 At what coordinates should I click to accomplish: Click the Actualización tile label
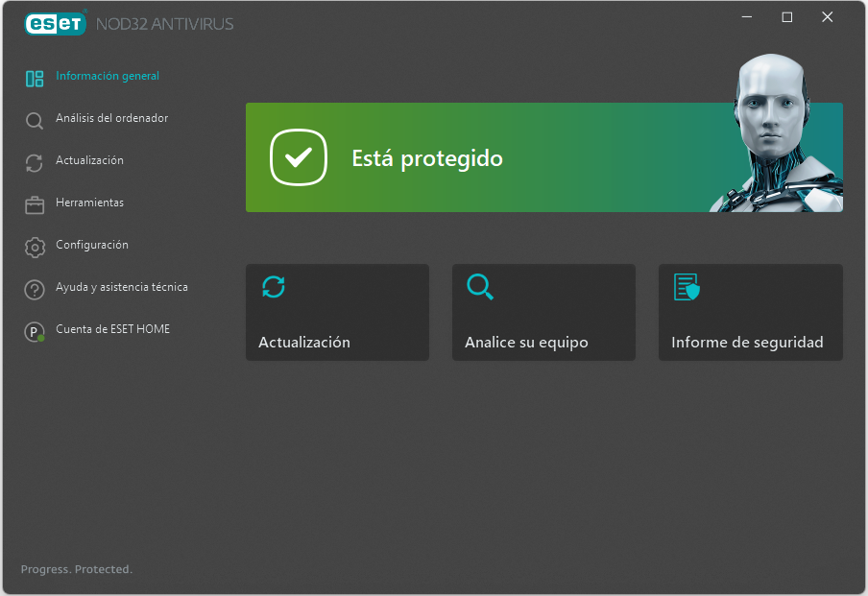point(304,342)
